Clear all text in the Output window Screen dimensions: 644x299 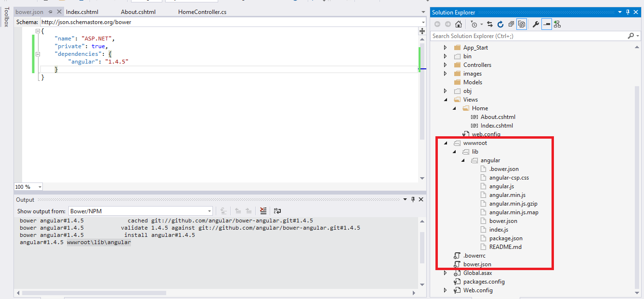click(263, 211)
